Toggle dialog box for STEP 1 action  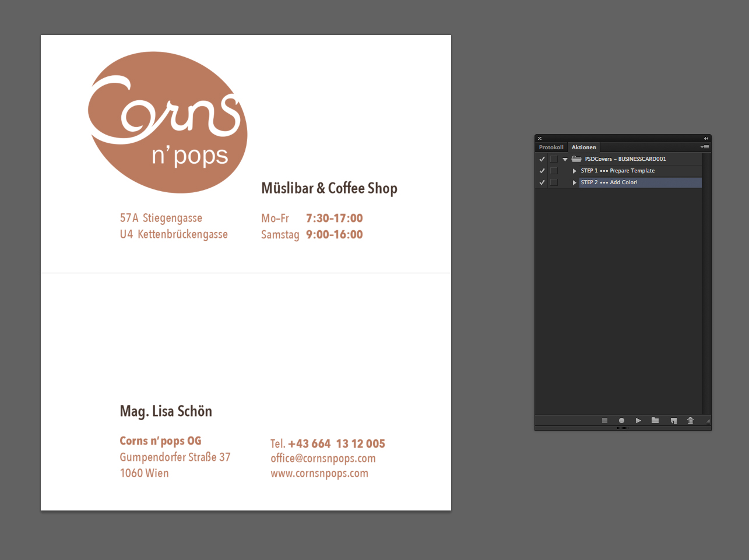554,171
